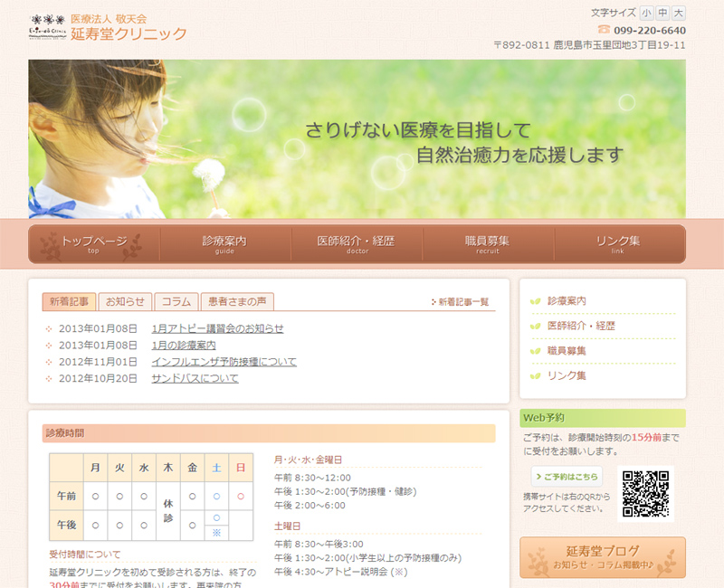Viewport: 724px width, 588px height.
Task: Click the date 2012年11月01日
Action: pyautogui.click(x=98, y=362)
